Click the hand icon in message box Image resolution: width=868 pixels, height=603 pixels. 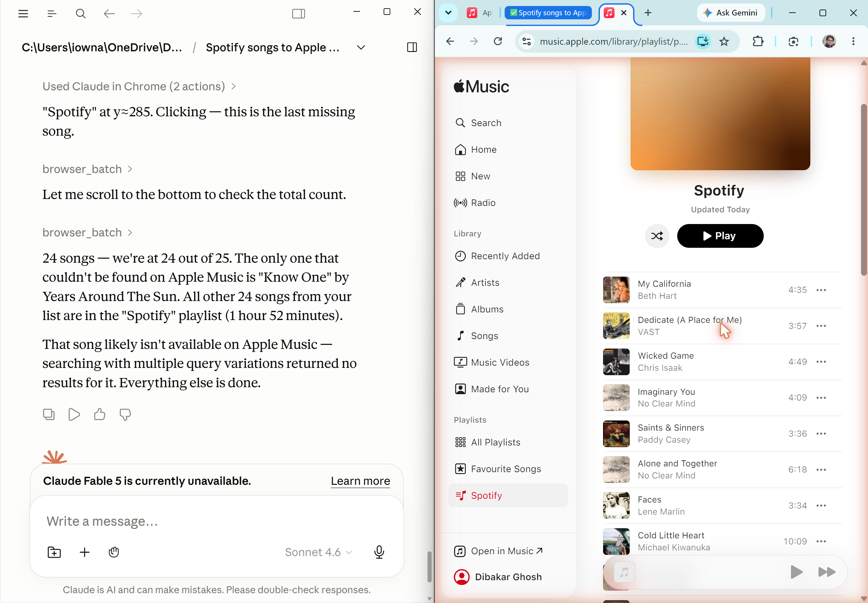[114, 552]
